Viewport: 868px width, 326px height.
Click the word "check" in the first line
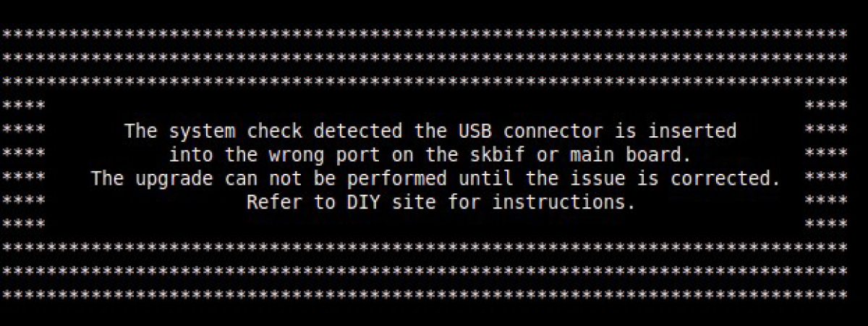(274, 131)
